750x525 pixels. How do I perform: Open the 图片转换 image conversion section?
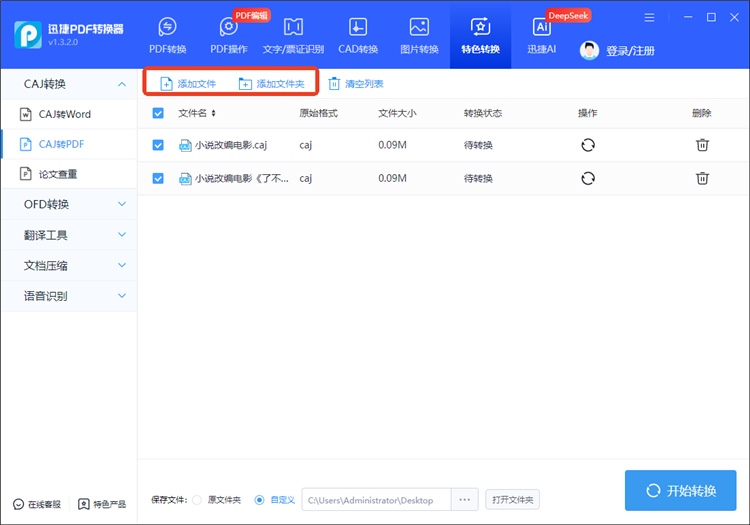coord(419,36)
